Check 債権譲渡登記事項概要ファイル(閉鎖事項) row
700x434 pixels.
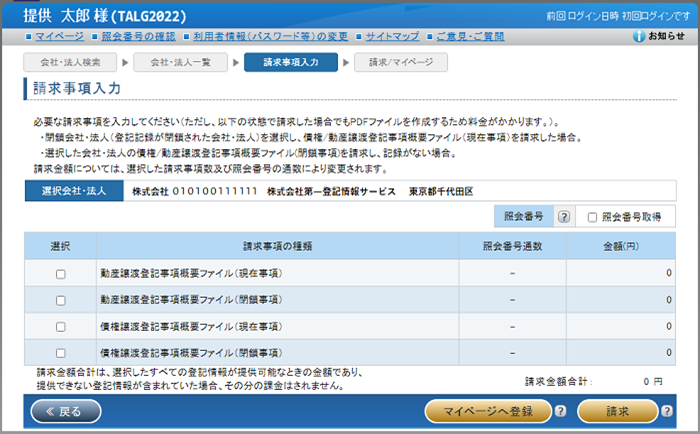[61, 353]
